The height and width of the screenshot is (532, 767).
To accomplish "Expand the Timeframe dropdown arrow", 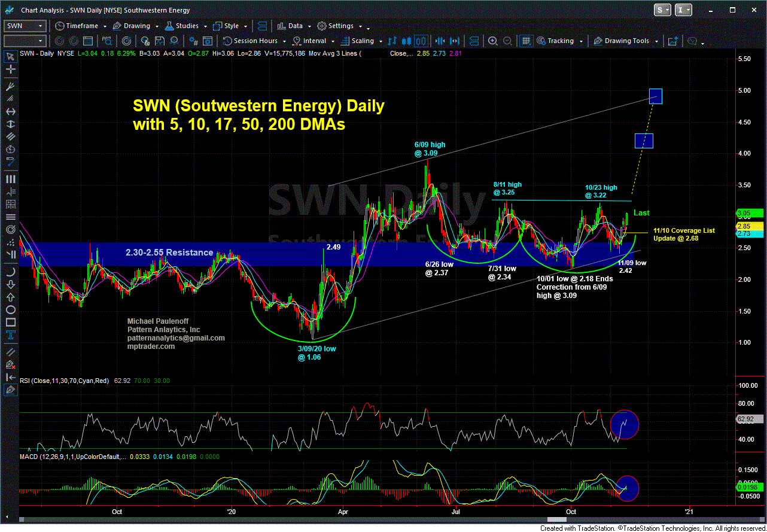I will click(x=105, y=27).
